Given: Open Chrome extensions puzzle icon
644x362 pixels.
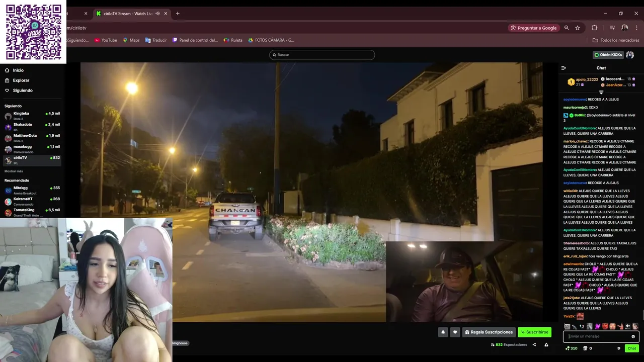Looking at the screenshot, I should 594,28.
